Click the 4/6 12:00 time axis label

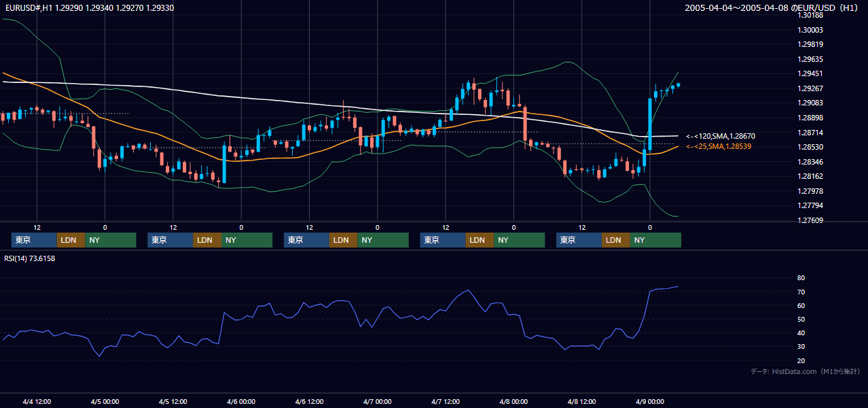[309, 401]
